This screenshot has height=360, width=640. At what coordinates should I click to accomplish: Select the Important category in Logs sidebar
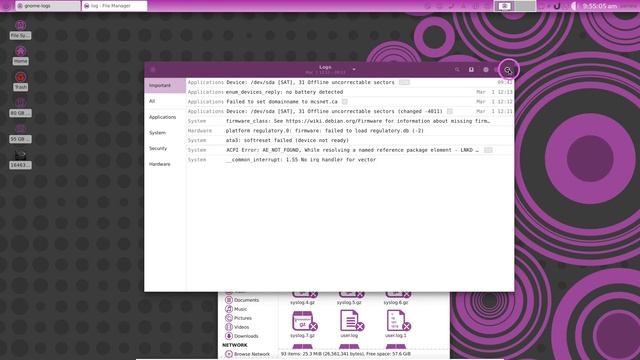(165, 85)
